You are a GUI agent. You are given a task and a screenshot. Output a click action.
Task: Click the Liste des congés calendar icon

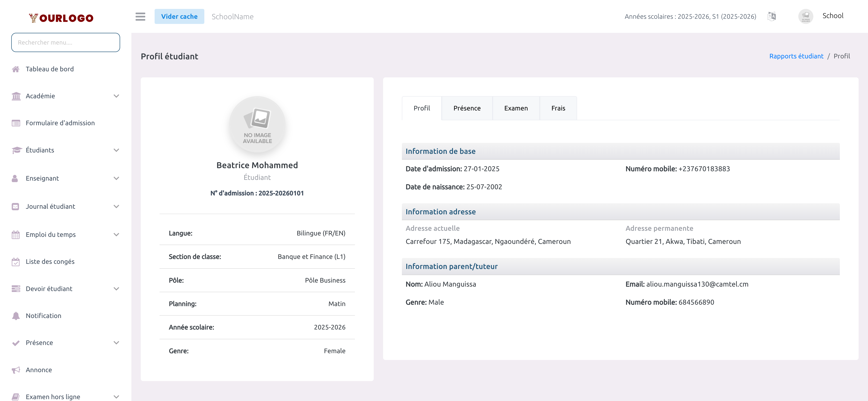(15, 262)
